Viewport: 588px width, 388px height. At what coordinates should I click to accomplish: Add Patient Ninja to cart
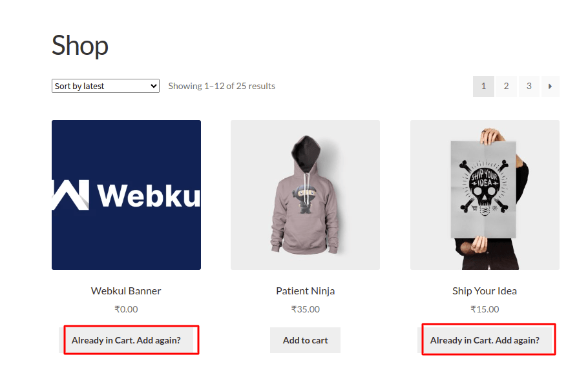[x=305, y=340]
